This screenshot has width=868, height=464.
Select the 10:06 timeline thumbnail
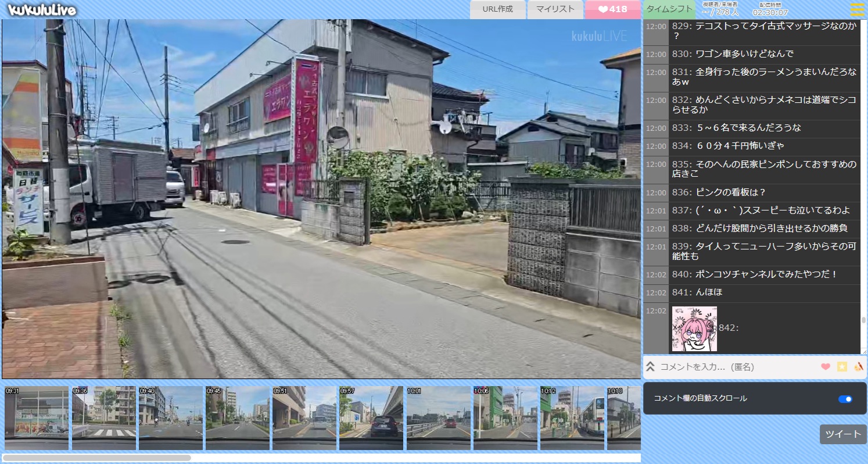tap(505, 418)
